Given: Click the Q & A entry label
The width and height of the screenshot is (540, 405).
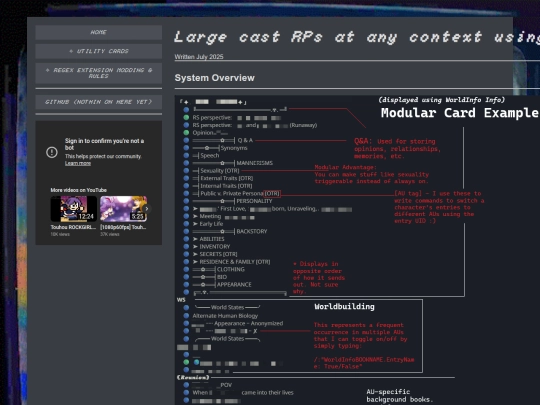Looking at the screenshot, I should point(245,140).
